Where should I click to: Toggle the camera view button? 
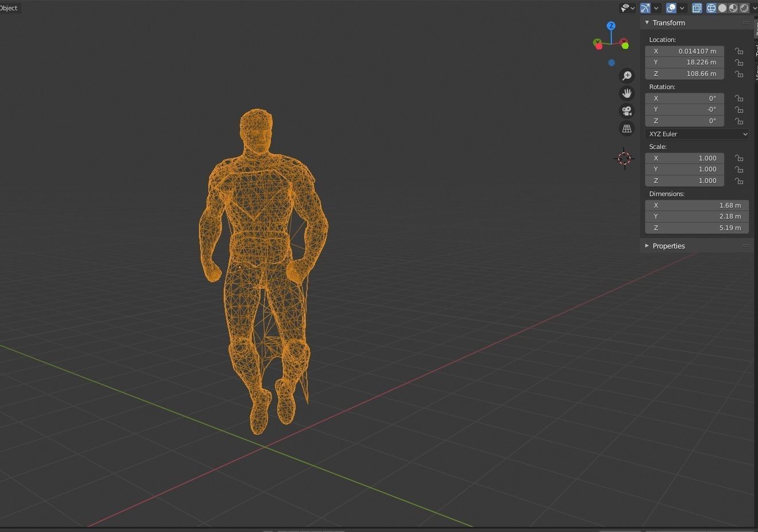coord(627,111)
